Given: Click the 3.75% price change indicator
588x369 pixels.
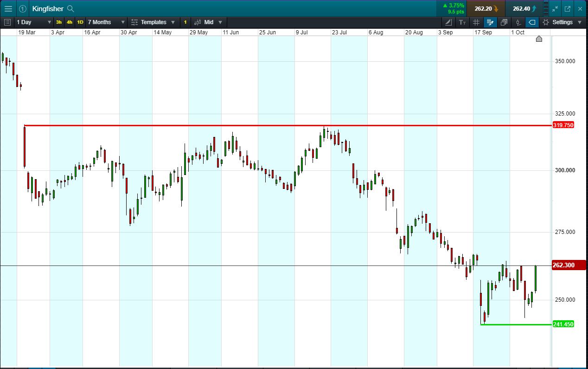Looking at the screenshot, I should pyautogui.click(x=453, y=8).
